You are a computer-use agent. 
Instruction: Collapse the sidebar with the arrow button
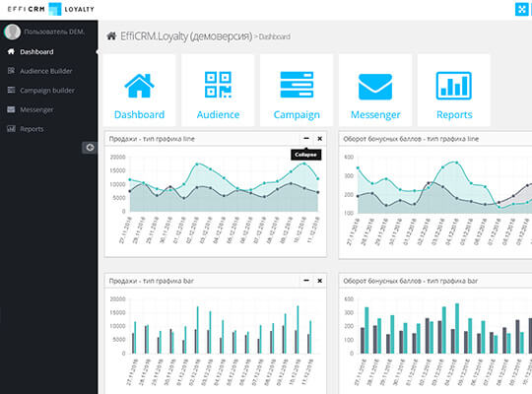90,148
